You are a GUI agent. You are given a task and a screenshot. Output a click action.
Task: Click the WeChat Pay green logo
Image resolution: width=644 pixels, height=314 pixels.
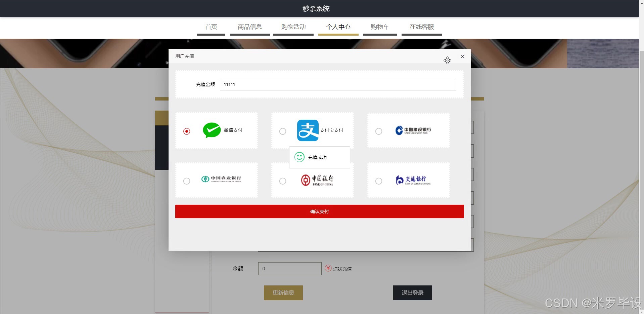coord(212,130)
